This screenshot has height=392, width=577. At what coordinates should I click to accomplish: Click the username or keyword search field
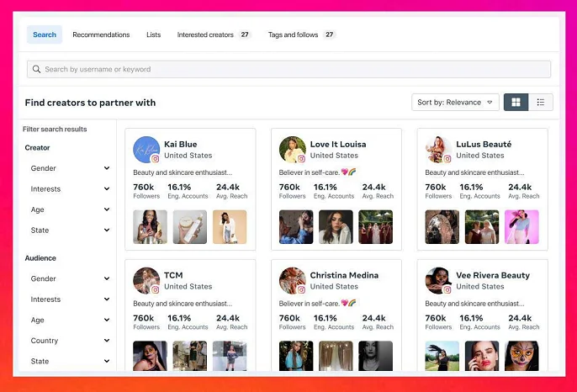tap(288, 69)
